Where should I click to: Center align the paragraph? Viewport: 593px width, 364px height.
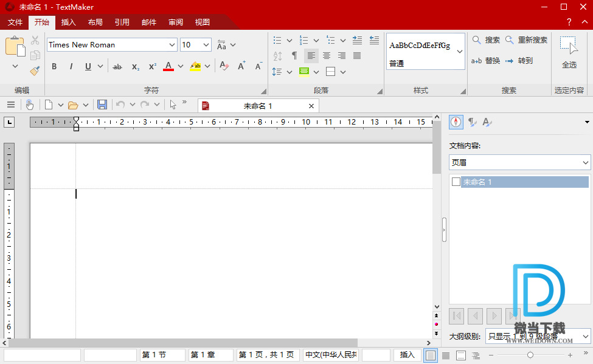pyautogui.click(x=327, y=56)
